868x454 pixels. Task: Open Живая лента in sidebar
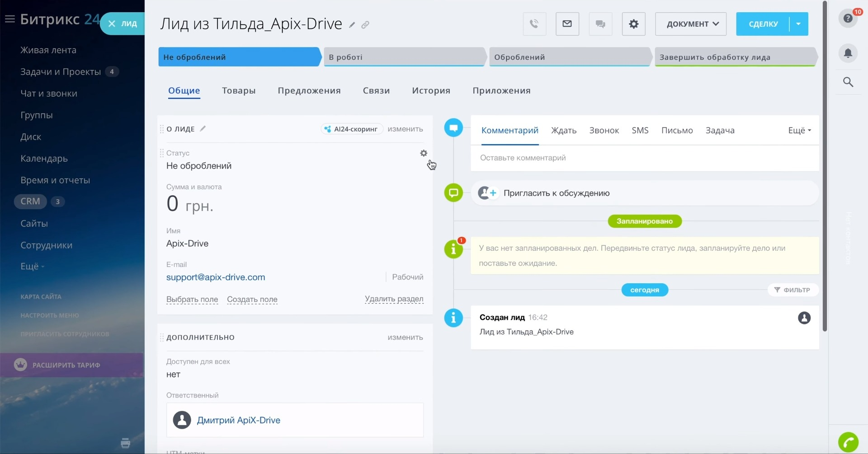48,50
